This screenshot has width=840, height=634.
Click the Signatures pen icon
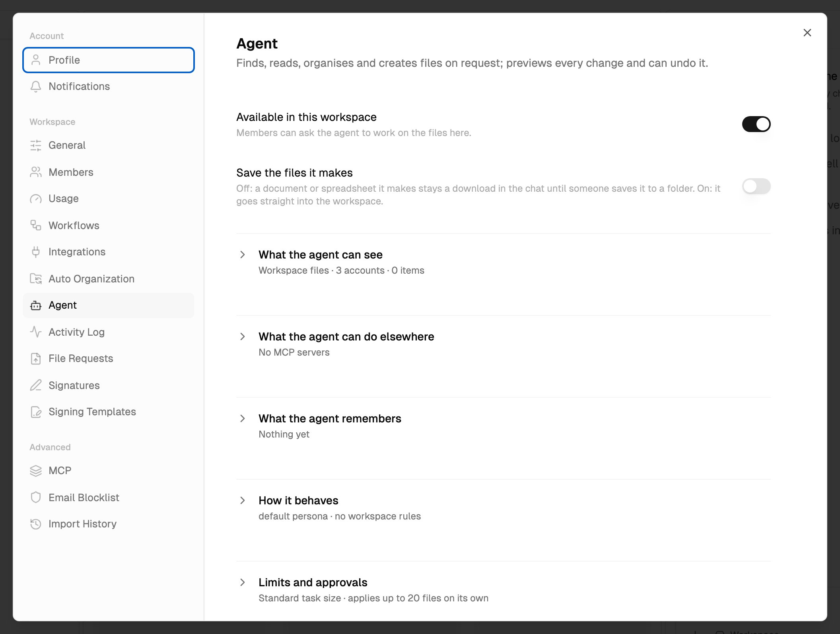click(36, 385)
